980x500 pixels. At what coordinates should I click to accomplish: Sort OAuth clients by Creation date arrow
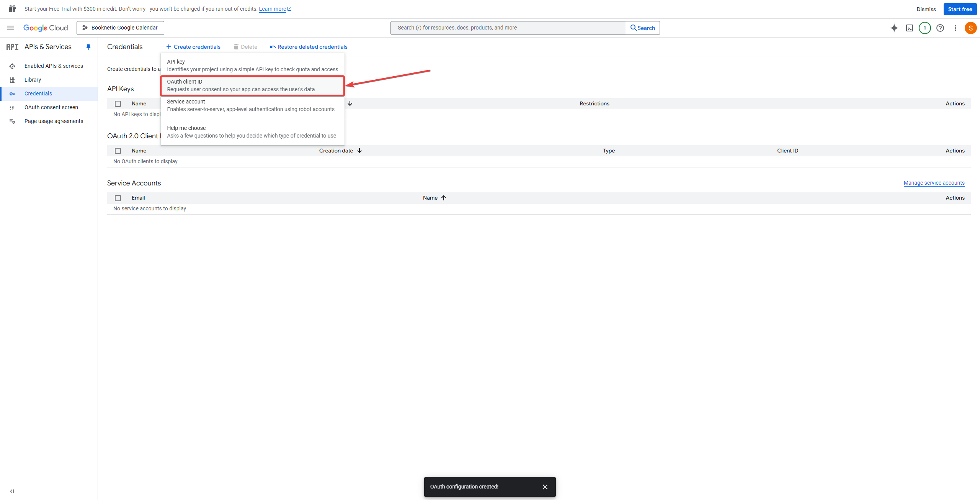pos(359,151)
